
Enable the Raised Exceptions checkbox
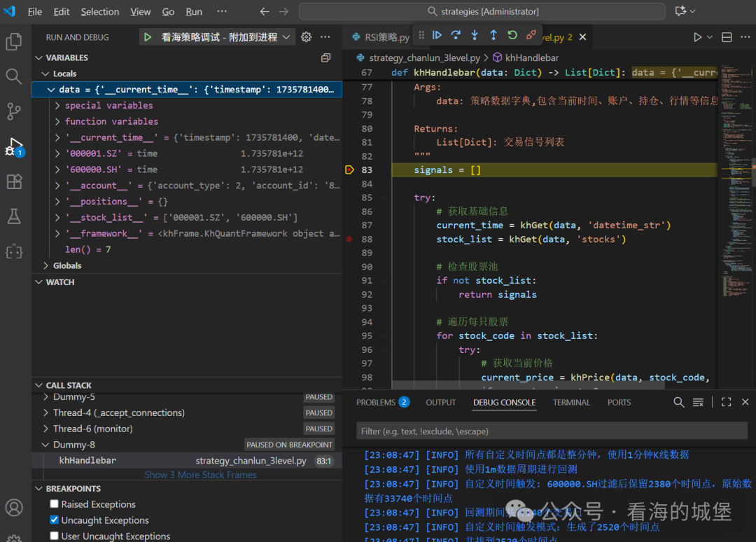click(55, 504)
